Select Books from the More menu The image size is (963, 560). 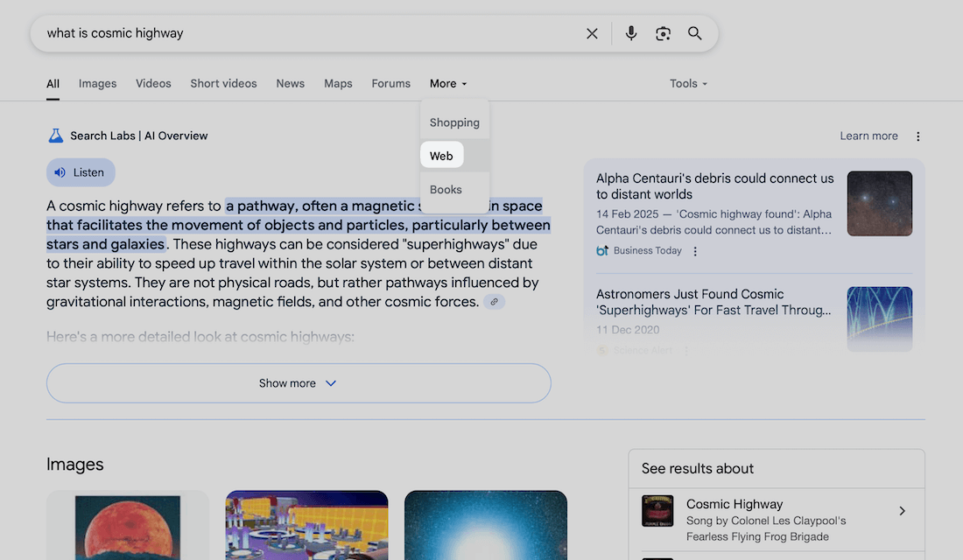446,189
